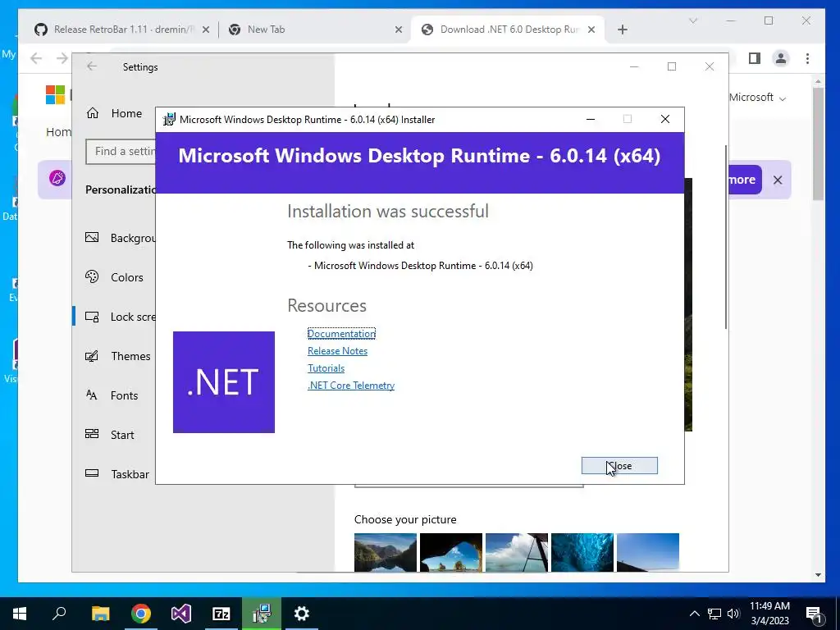Viewport: 840px width, 630px height.
Task: Open taskbar search magnifier
Action: coord(59,614)
